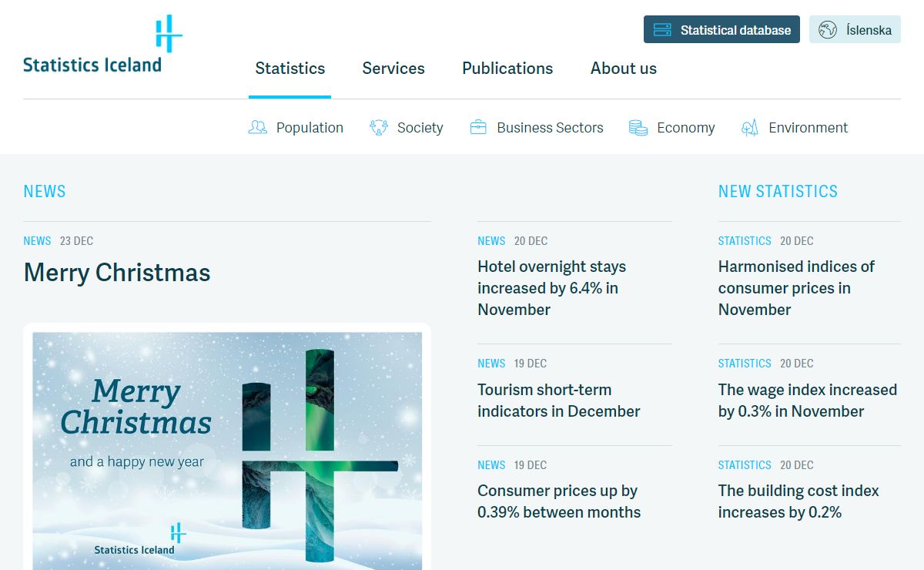Open Harmonised indices of consumer prices
This screenshot has height=570, width=924.
[796, 288]
